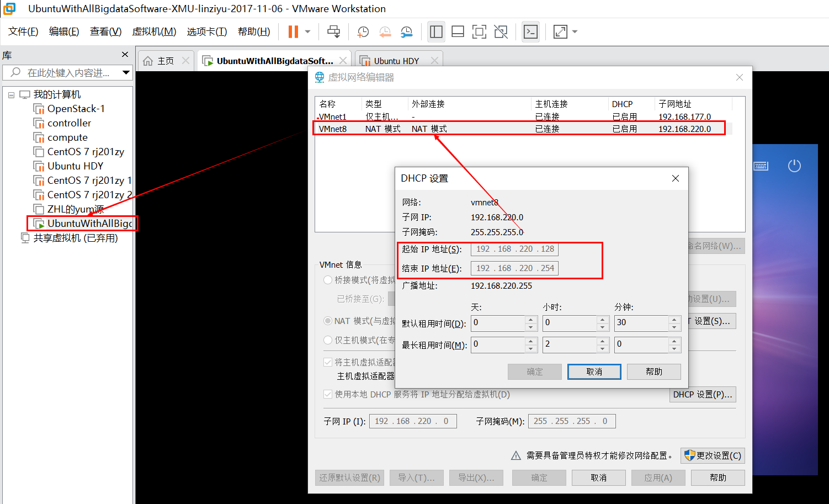Take a snapshot with the clock-plus icon
This screenshot has width=829, height=504.
pyautogui.click(x=363, y=31)
